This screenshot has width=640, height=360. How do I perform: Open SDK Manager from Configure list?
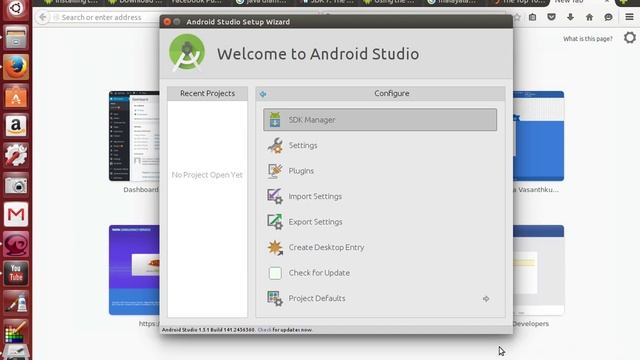(x=380, y=120)
